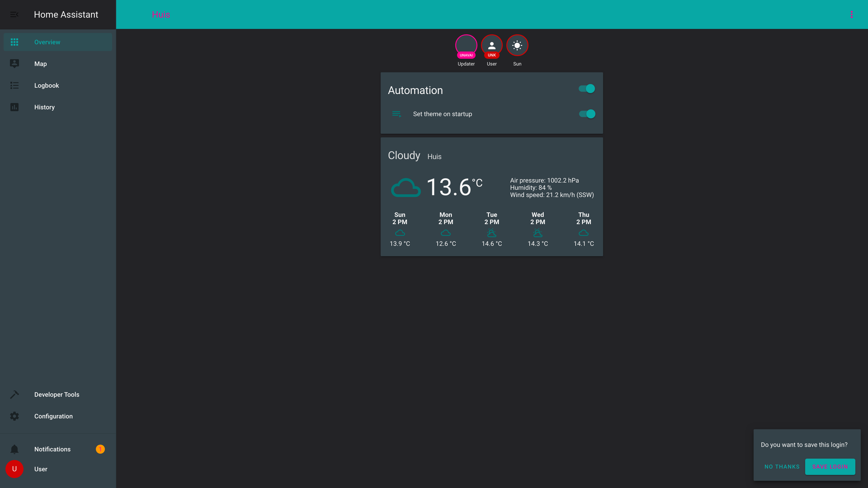The width and height of the screenshot is (868, 488).
Task: Expand the Home Assistant sidebar menu
Action: coord(14,14)
